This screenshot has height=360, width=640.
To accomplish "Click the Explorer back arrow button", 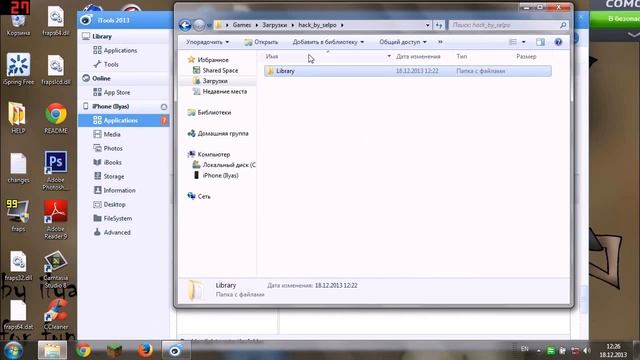I will [185, 25].
